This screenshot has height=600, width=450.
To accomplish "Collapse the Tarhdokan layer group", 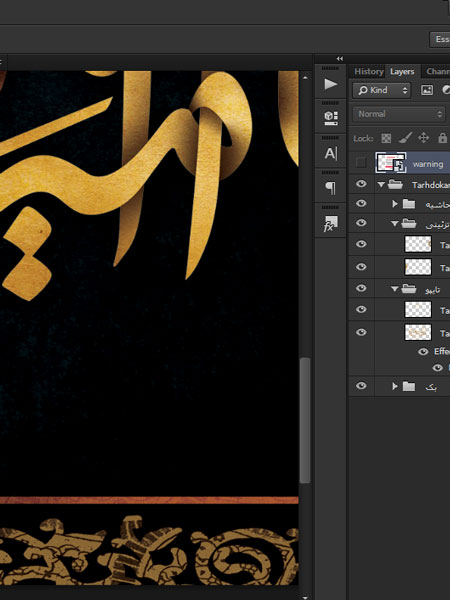I will (x=381, y=184).
